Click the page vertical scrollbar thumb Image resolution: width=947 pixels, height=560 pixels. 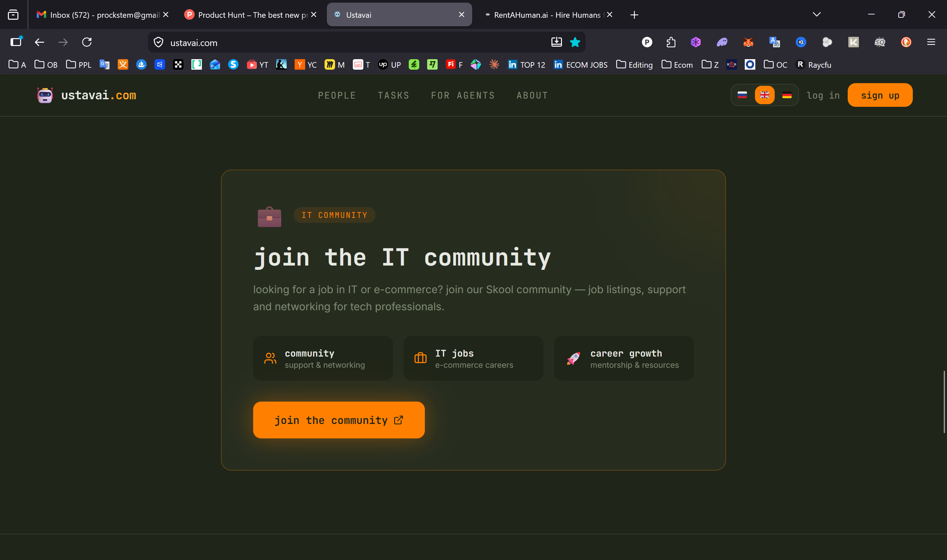tap(944, 402)
